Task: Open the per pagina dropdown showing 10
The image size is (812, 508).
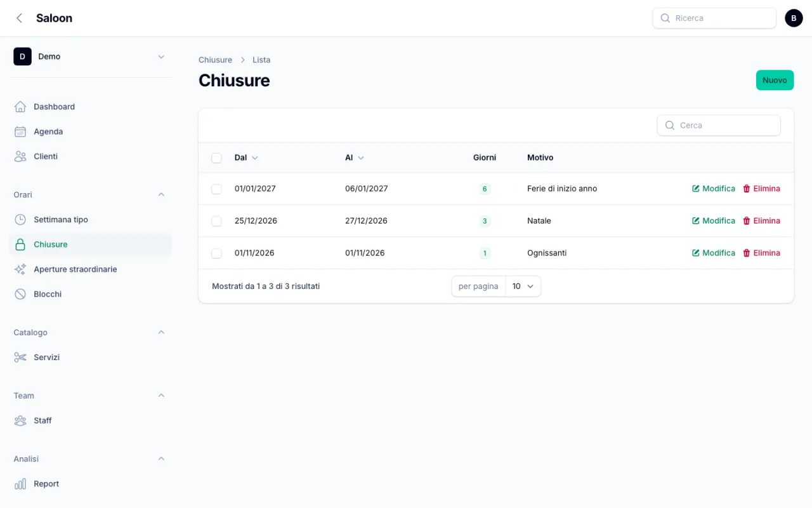Action: point(523,286)
